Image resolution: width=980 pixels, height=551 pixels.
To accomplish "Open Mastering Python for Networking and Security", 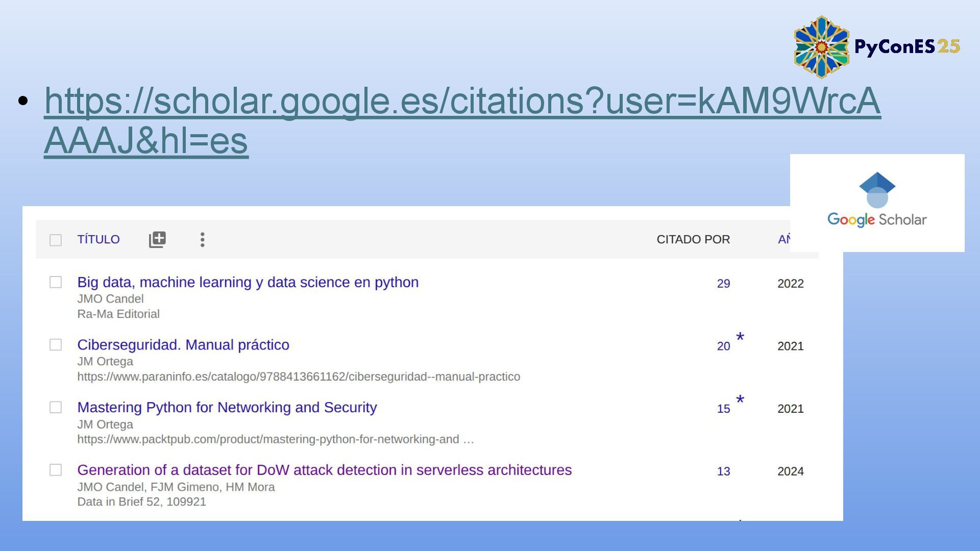I will [x=227, y=407].
